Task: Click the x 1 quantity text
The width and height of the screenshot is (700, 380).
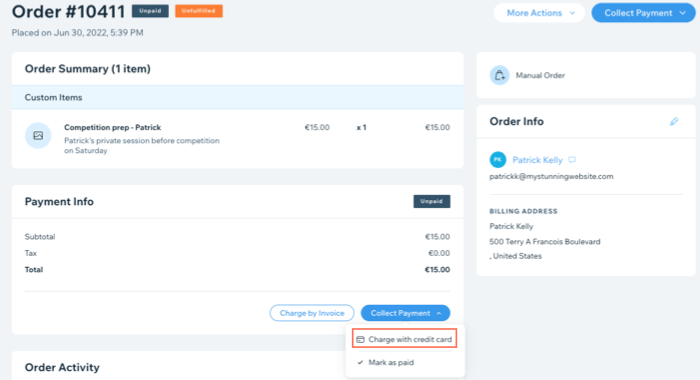Action: 361,128
